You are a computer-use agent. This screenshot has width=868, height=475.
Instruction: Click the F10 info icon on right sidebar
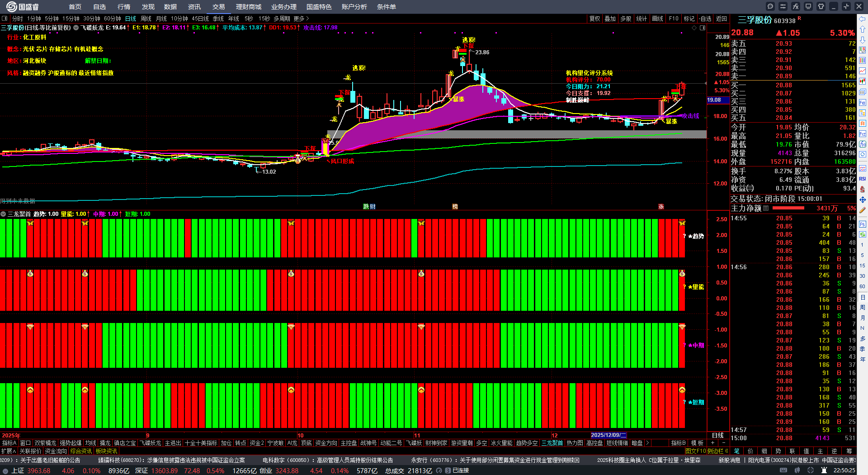point(863,103)
